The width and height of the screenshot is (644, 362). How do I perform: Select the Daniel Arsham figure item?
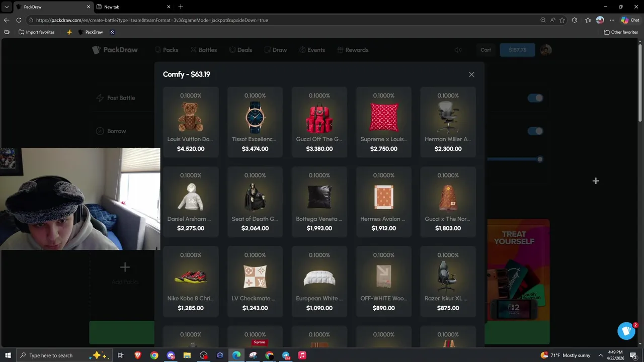(x=191, y=202)
